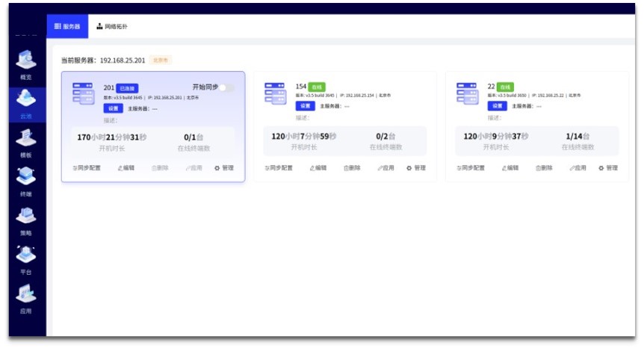Click 设置 button on server 154
The height and width of the screenshot is (351, 644).
(305, 106)
